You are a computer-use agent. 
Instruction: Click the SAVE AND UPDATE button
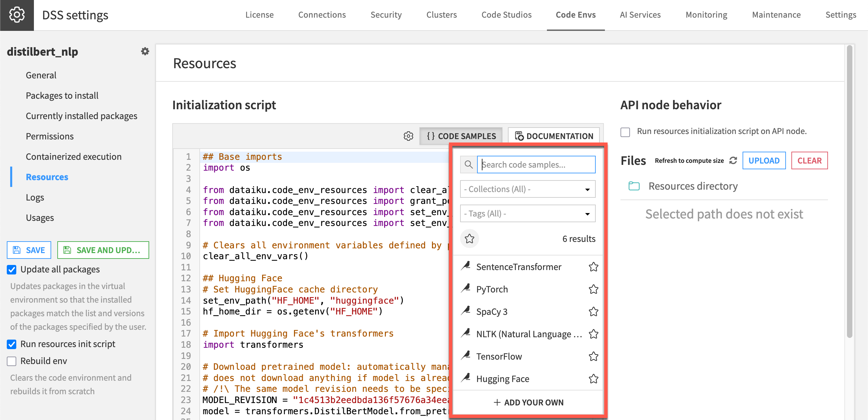[103, 250]
